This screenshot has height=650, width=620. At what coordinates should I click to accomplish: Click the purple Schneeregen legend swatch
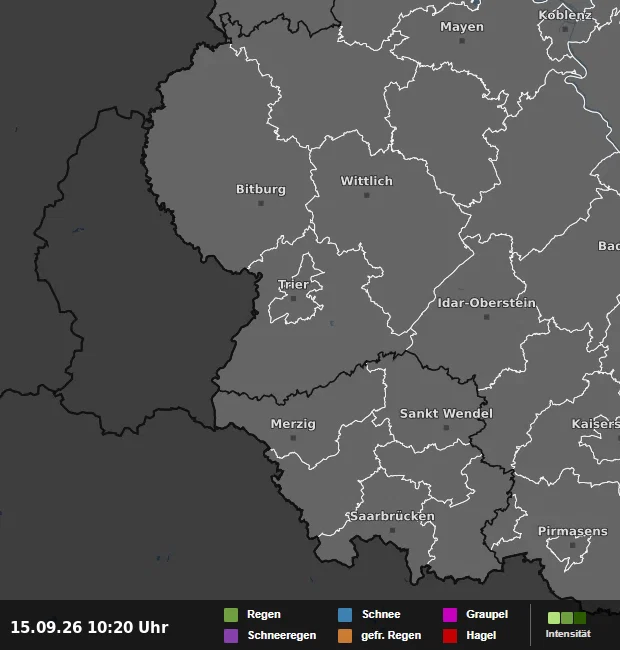click(x=231, y=636)
